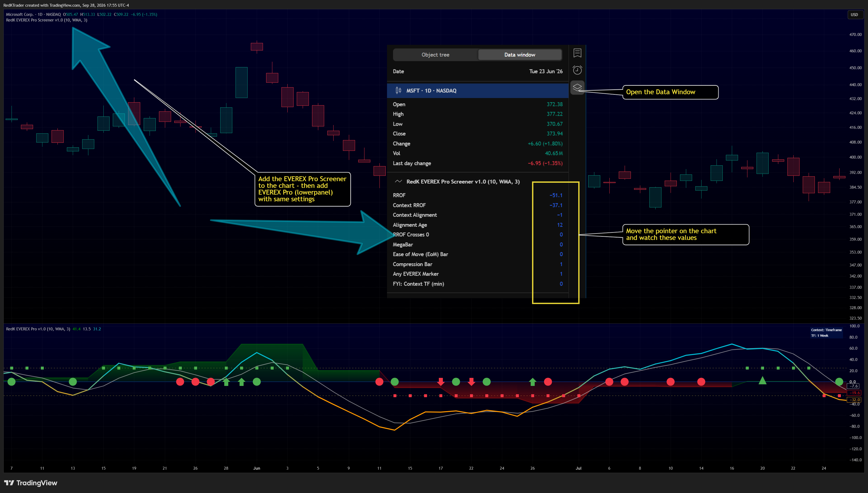Click the RROF Crosses 0 row label
The width and height of the screenshot is (868, 493).
tap(411, 234)
